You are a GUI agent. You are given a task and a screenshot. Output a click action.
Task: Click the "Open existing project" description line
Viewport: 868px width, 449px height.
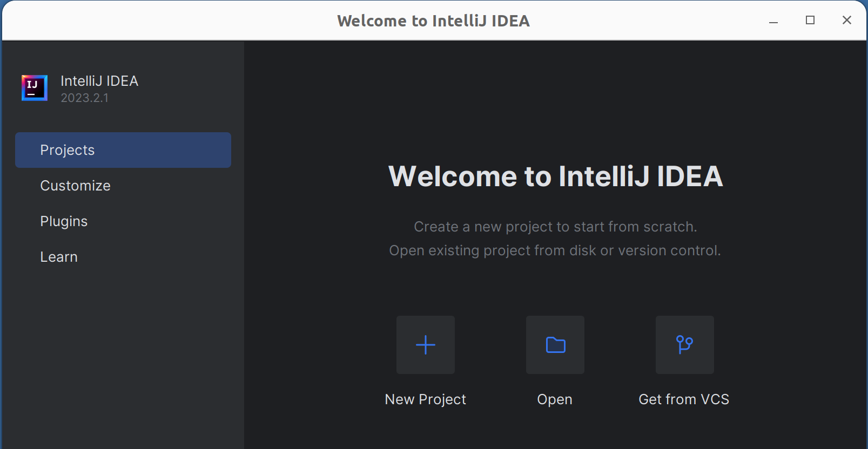pyautogui.click(x=555, y=250)
